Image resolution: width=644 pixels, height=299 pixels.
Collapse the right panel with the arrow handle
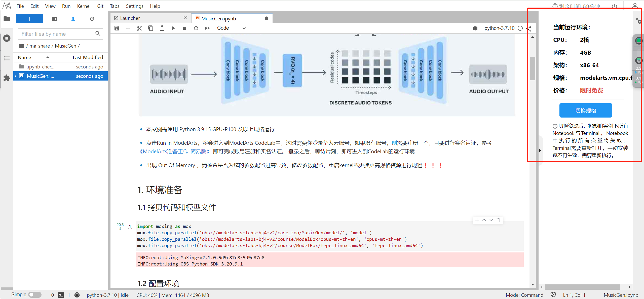540,151
